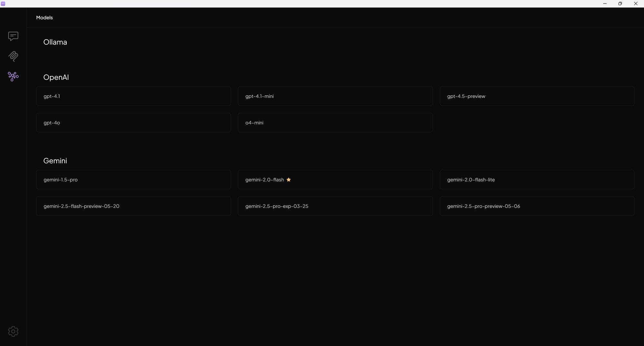Click the app icon in title bar
The width and height of the screenshot is (644, 346).
point(3,4)
